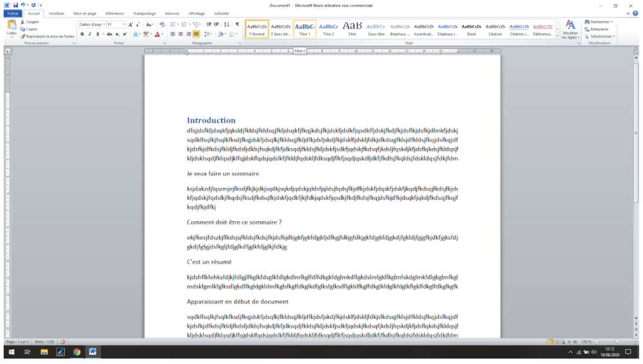Viewport: 643px width, 364px height.
Task: Sort the selected text
Action: 227,25
